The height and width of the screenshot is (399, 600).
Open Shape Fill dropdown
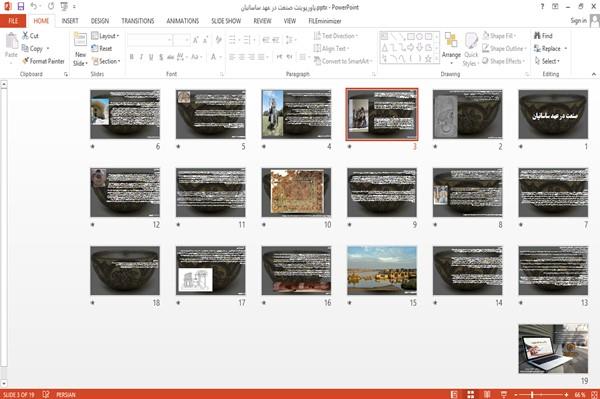[499, 36]
